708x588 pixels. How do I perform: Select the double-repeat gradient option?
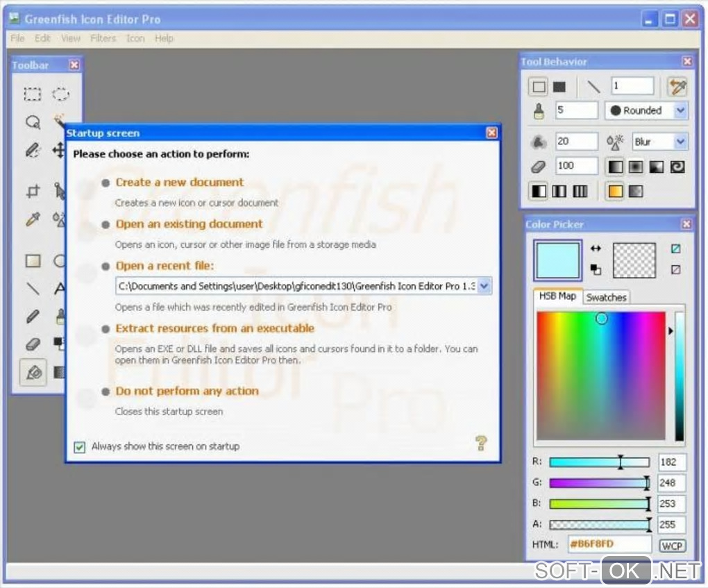coord(559,192)
